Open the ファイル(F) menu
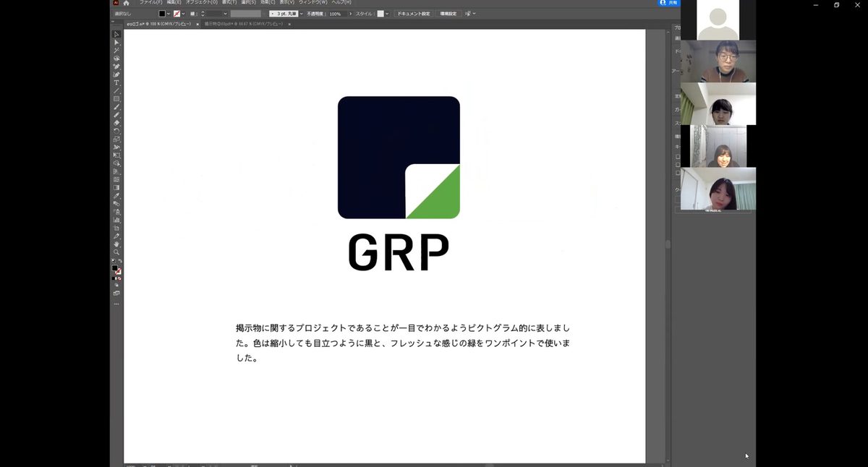The height and width of the screenshot is (467, 868). pos(150,3)
